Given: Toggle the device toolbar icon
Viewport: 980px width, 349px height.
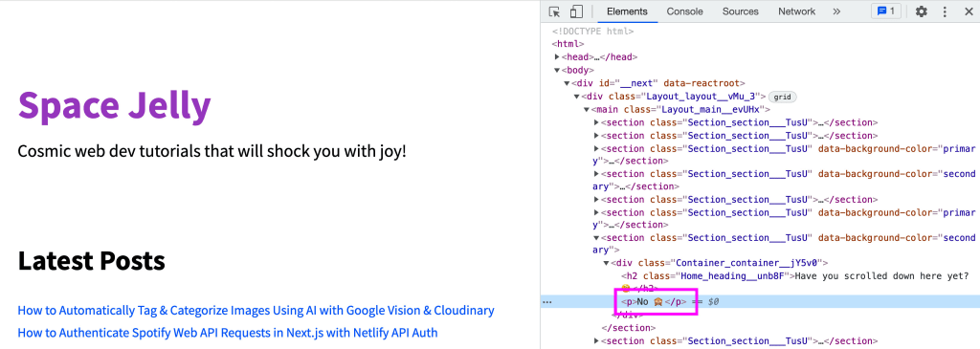Looking at the screenshot, I should point(575,11).
